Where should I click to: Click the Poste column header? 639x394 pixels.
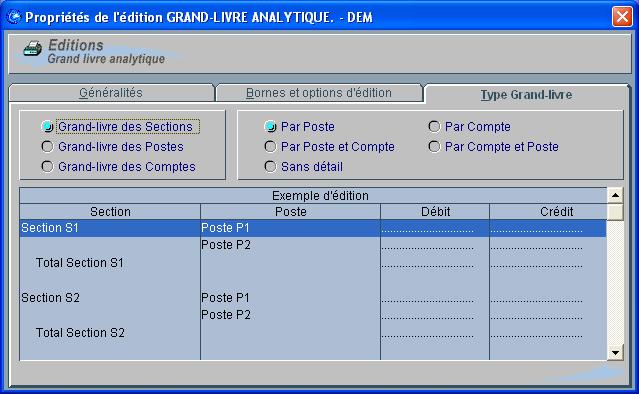pyautogui.click(x=291, y=212)
